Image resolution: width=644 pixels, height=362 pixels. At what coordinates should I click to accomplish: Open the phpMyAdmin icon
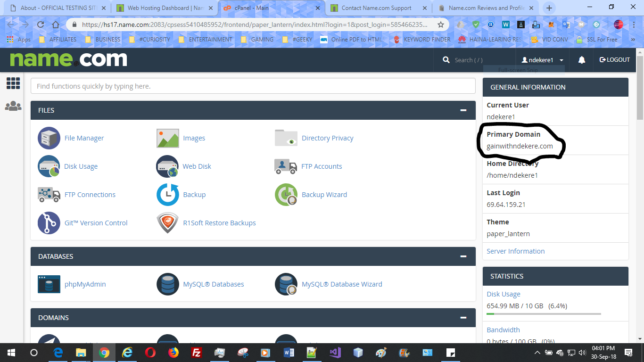[49, 284]
